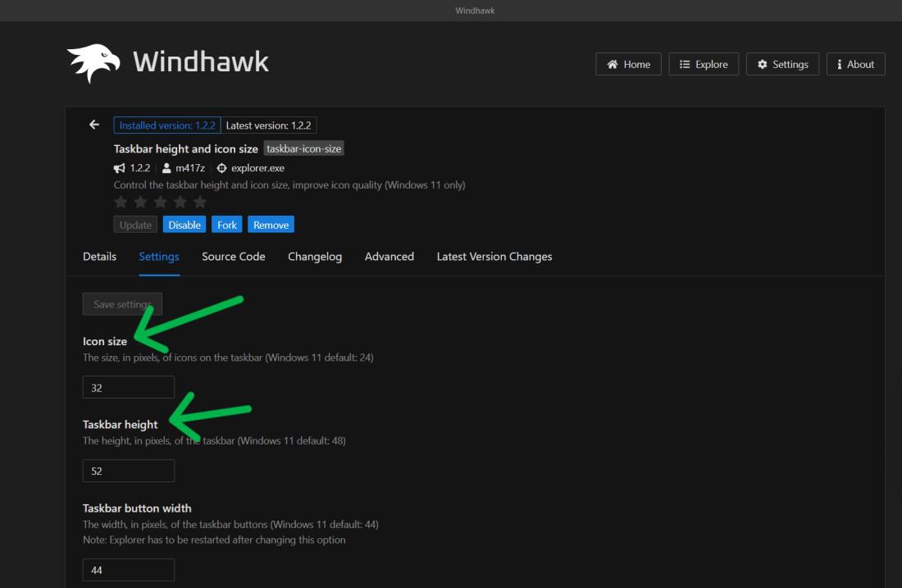Rate the mod four stars
The width and height of the screenshot is (902, 588).
tap(180, 202)
